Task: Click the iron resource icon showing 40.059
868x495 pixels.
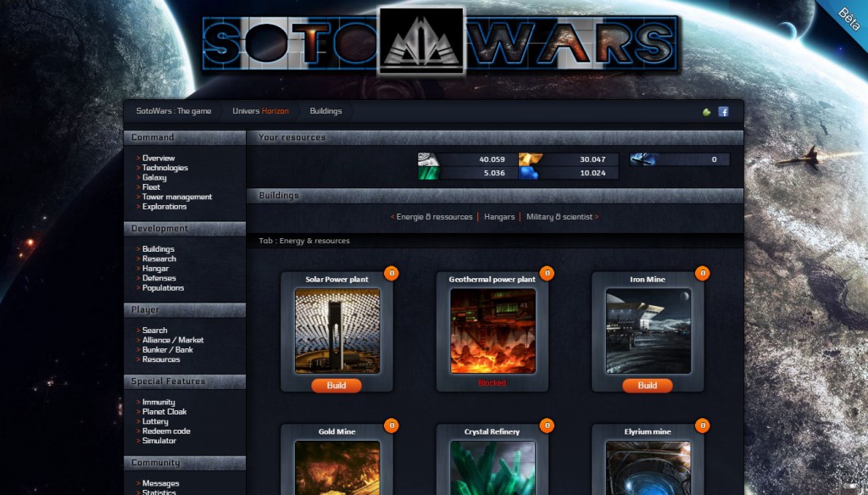Action: (428, 159)
